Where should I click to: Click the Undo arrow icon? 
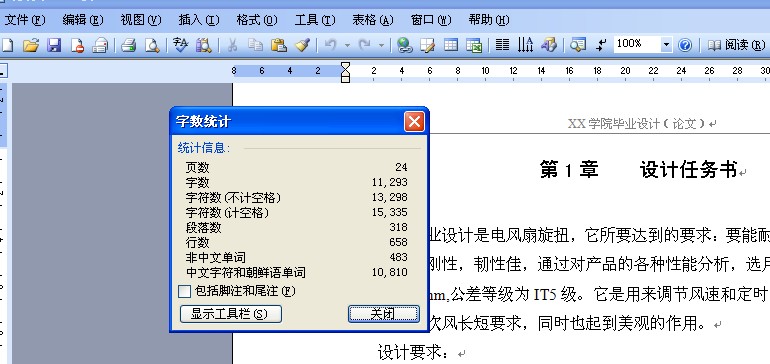[330, 46]
